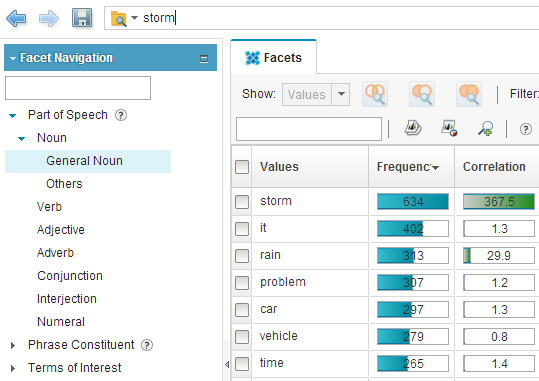Check the box for rain row
The image size is (539, 381).
pyautogui.click(x=242, y=255)
